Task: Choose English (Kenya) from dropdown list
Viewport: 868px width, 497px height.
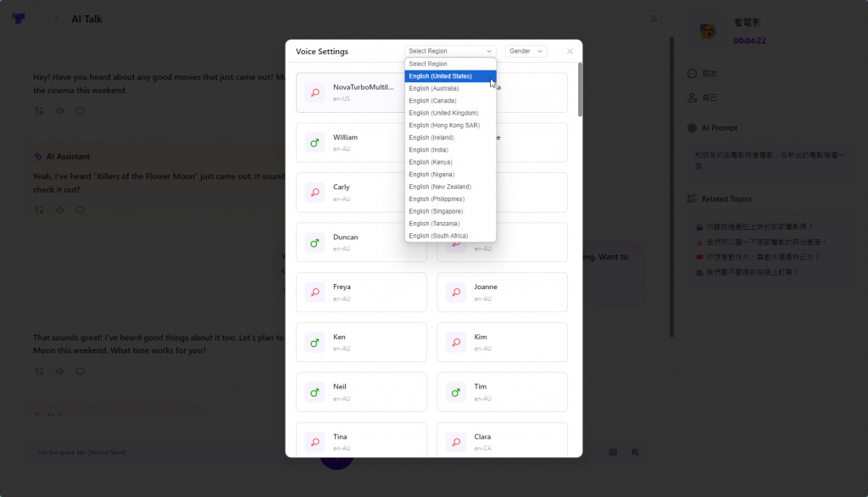Action: [450, 162]
